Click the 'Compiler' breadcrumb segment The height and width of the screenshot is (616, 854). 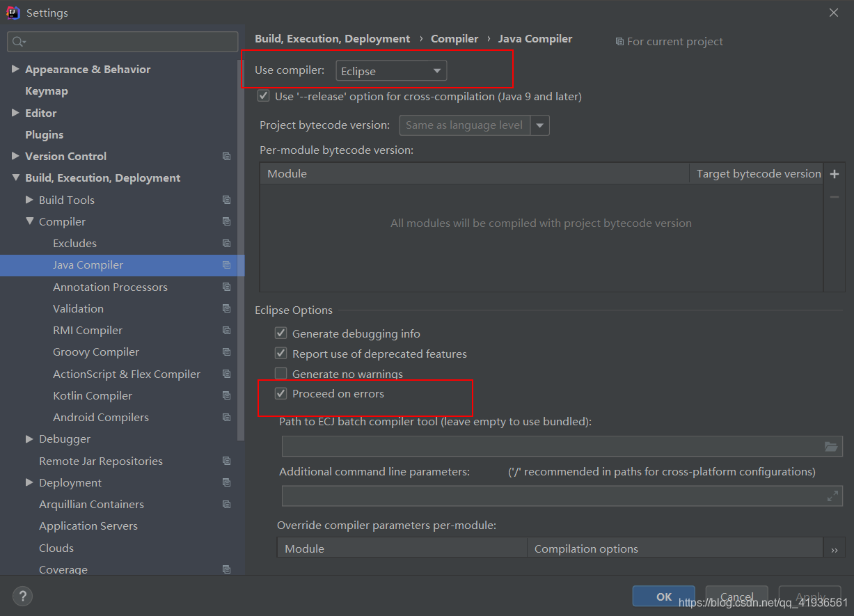pos(454,39)
